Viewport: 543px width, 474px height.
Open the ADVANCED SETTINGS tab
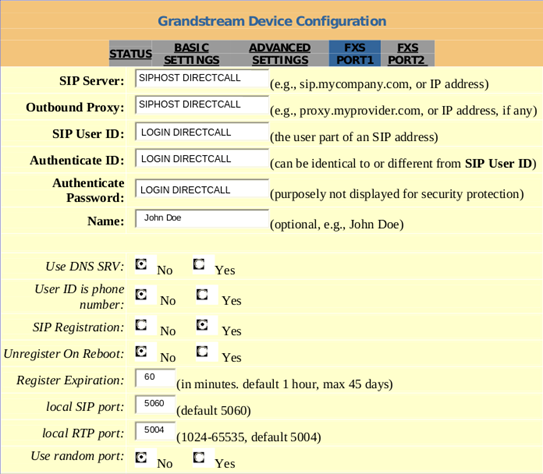point(280,54)
